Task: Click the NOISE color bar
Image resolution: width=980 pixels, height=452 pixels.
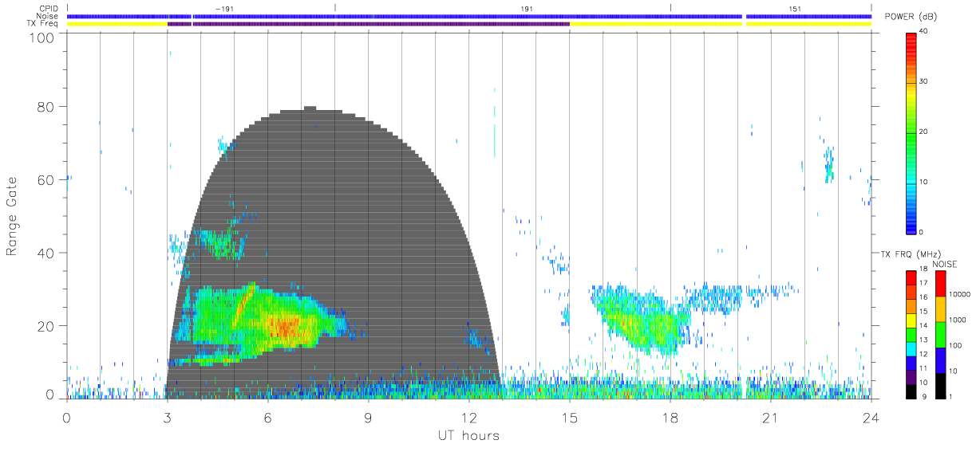Action: [939, 334]
